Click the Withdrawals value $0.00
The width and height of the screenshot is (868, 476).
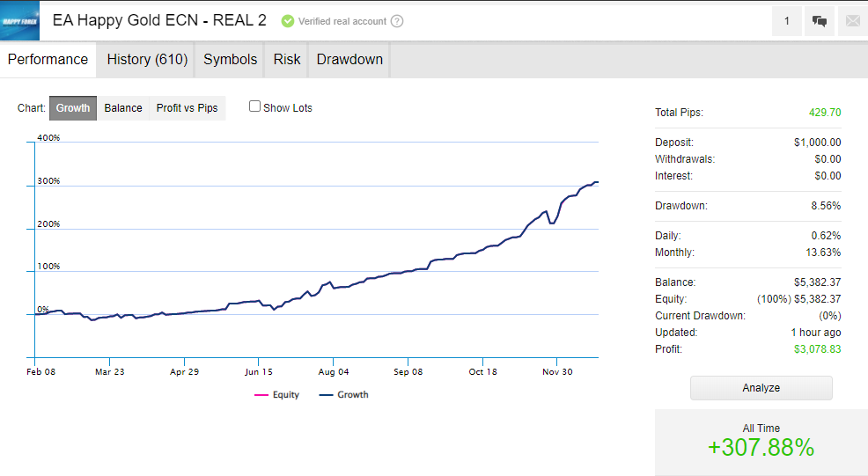coord(828,159)
